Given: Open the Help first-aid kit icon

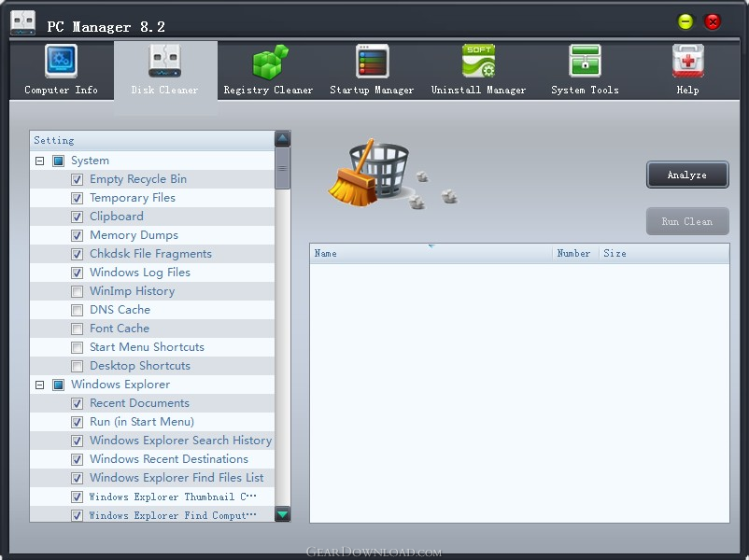Looking at the screenshot, I should coord(688,61).
